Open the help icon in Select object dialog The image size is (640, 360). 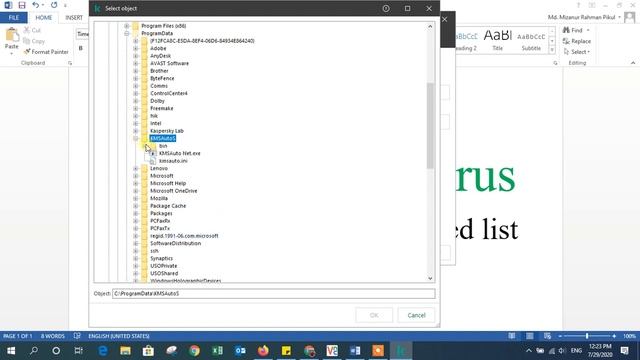click(386, 8)
